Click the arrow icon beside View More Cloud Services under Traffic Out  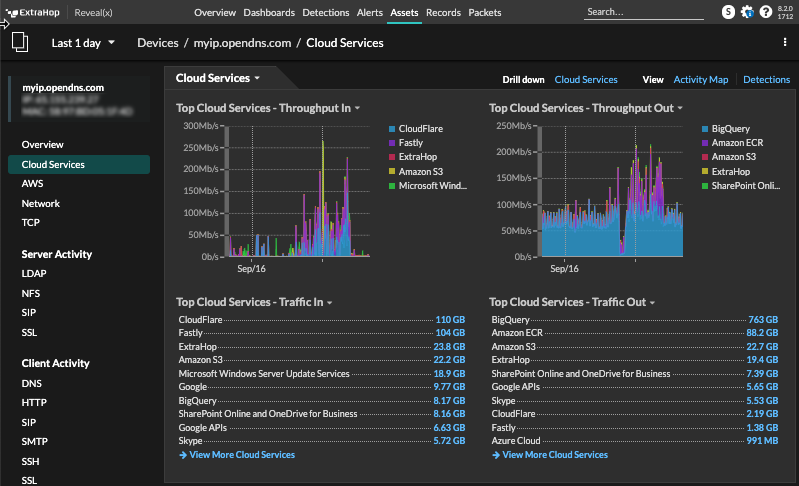pyautogui.click(x=496, y=455)
